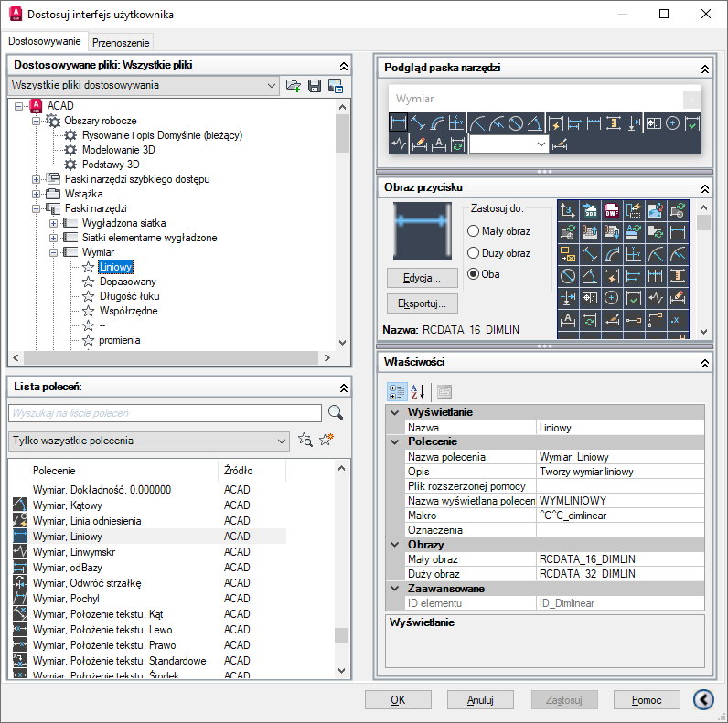Screen dimensions: 728x723
Task: Collapse the Zaawansowane property category
Action: (395, 588)
